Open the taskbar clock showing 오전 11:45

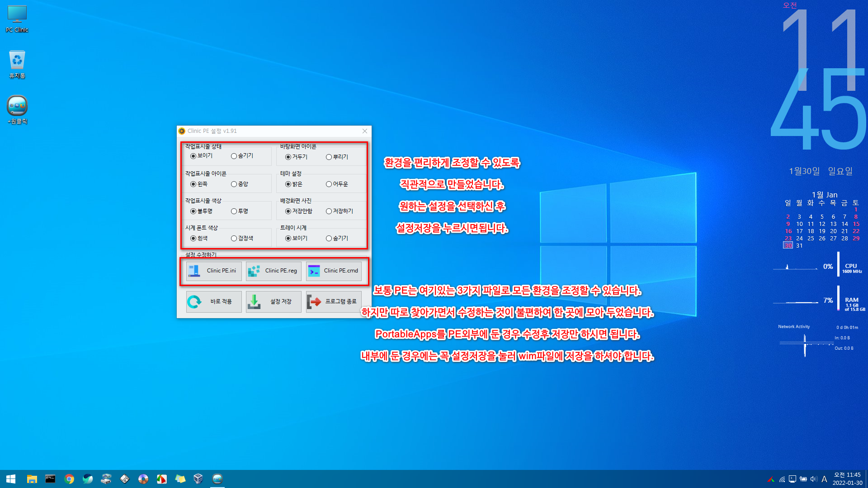pos(847,479)
